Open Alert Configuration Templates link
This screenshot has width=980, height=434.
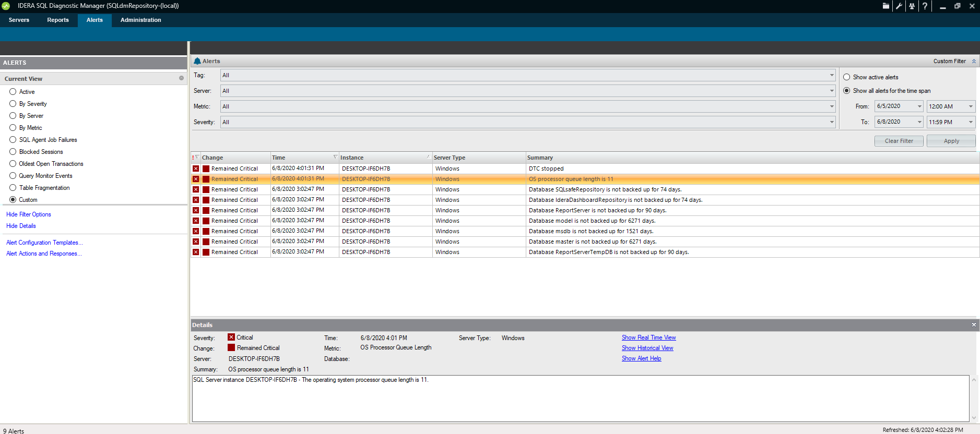coord(44,243)
